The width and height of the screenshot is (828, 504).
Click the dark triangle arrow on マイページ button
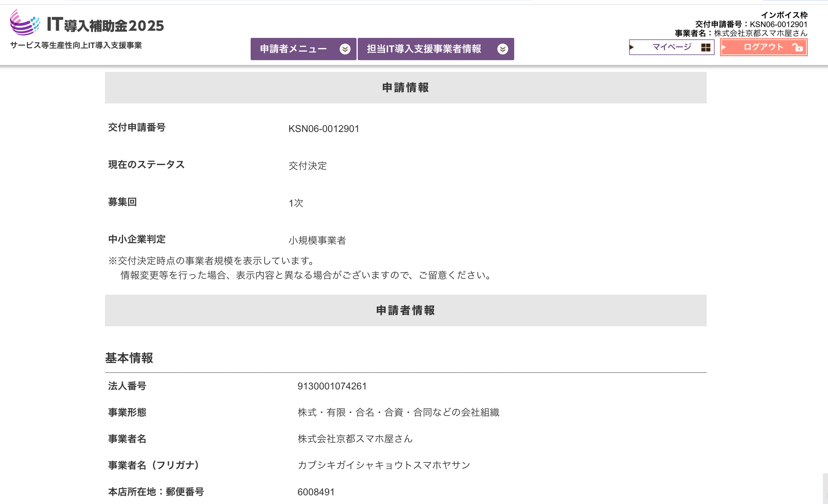click(x=632, y=47)
